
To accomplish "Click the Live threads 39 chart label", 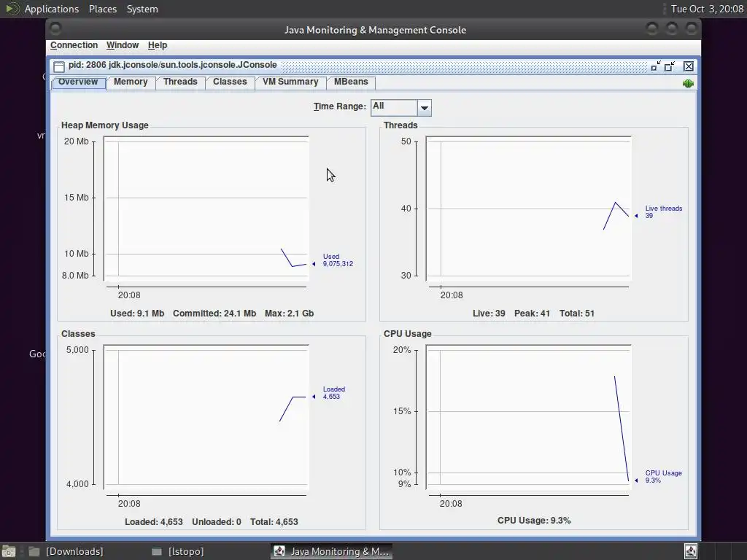I will pyautogui.click(x=664, y=212).
